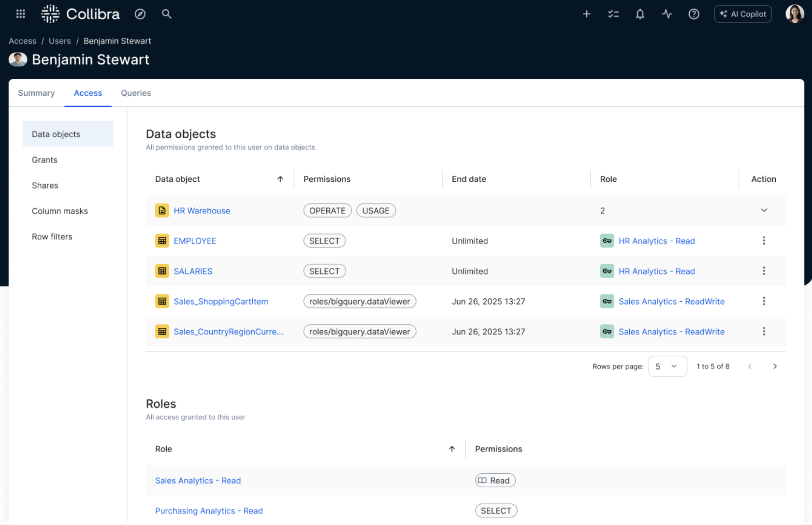Click the activity pulse icon
The image size is (812, 525).
coord(667,14)
